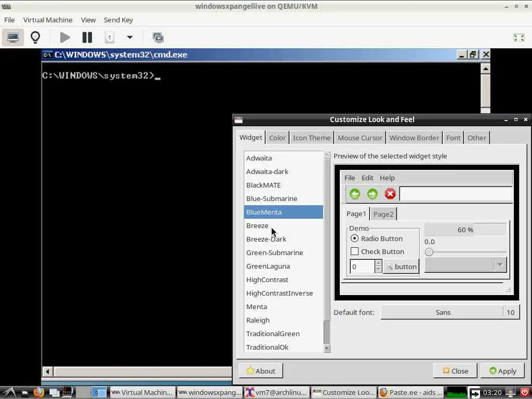Select the Breeze-Dark theme

(x=283, y=239)
